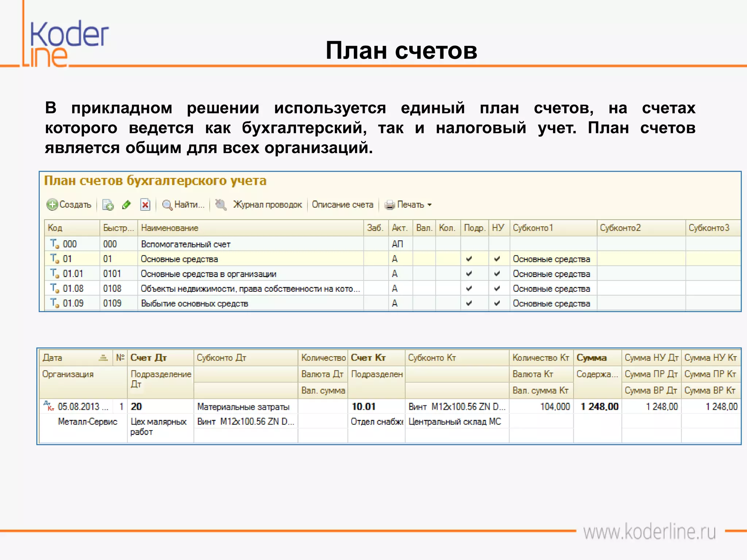Toggle НУ checkmark in row 01.01
This screenshot has height=560, width=747.
tap(497, 273)
